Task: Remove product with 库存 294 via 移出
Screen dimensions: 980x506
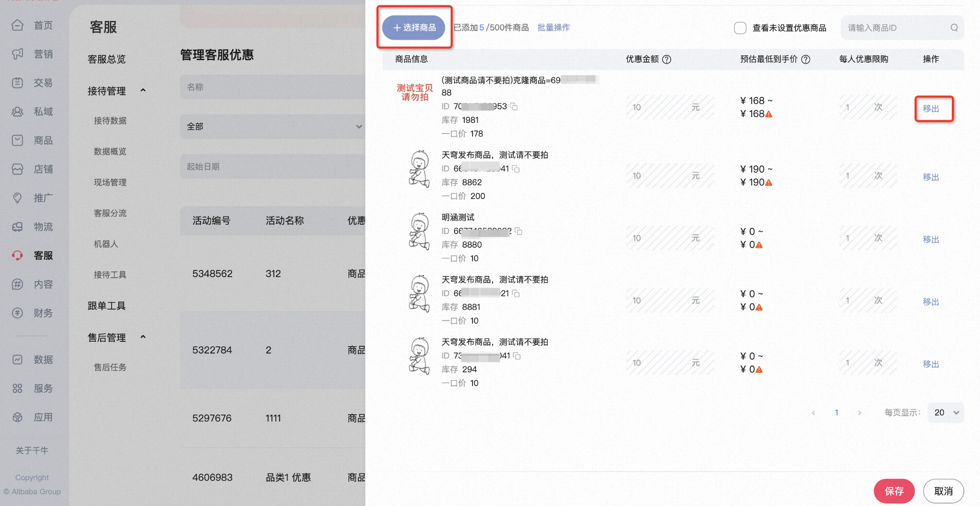Action: pos(931,364)
